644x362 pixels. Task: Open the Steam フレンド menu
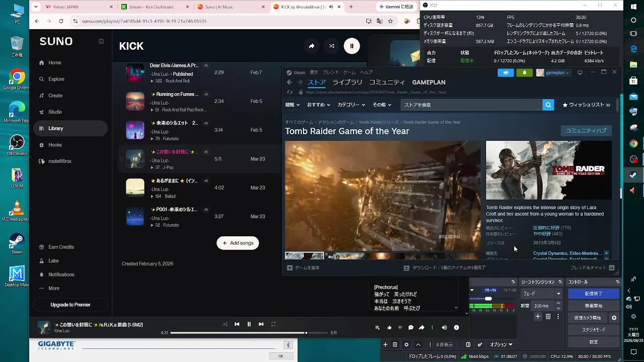point(331,72)
